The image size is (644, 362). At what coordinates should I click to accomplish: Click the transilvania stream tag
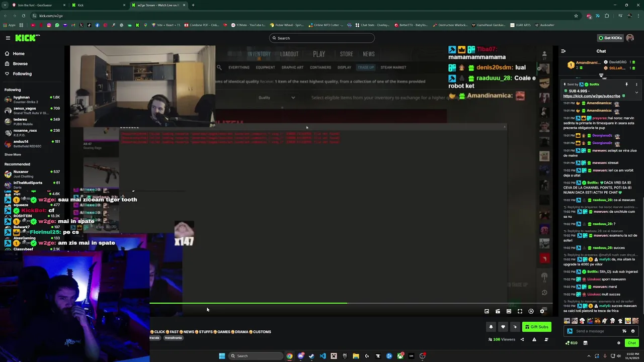[173, 338]
